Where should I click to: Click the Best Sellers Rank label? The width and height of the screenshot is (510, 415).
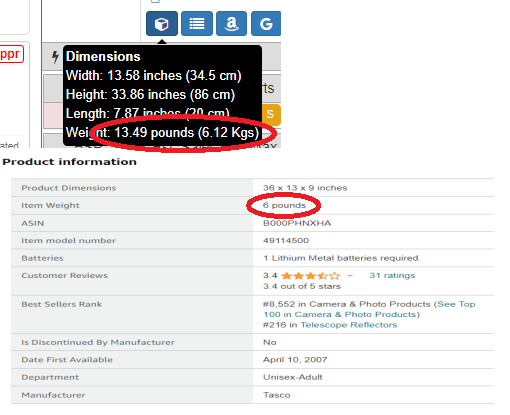62,304
